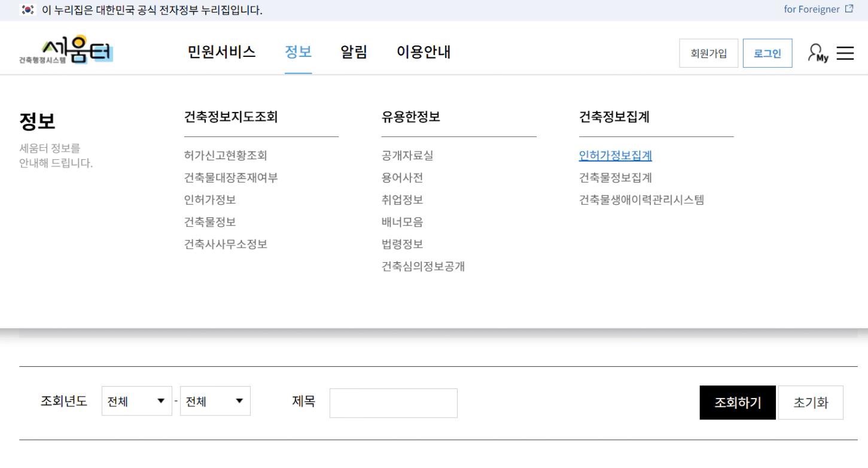
Task: Open 건축사사무소정보 link
Action: click(226, 244)
